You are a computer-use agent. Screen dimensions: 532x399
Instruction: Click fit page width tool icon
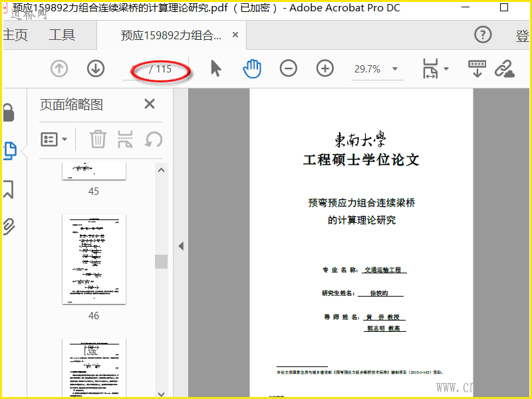pyautogui.click(x=430, y=68)
